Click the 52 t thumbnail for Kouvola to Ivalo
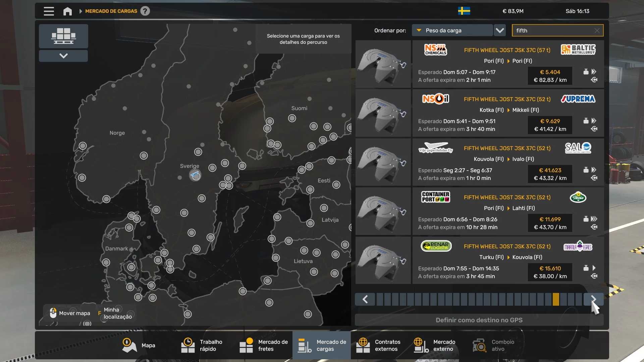Screen dimensions: 644x362 pyautogui.click(x=383, y=162)
